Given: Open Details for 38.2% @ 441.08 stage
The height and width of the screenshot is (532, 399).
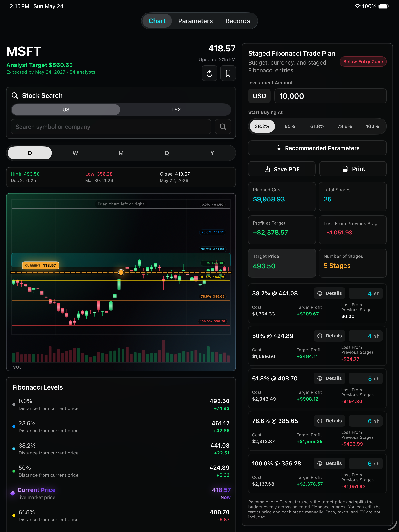Looking at the screenshot, I should point(329,293).
